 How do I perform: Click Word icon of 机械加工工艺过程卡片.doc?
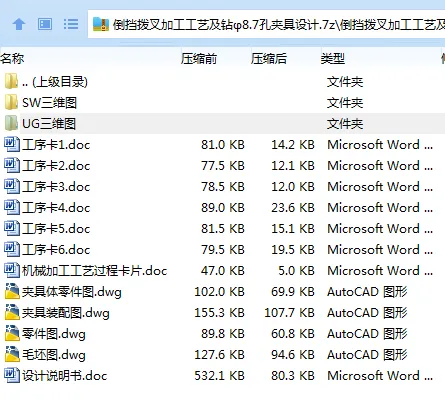[12, 270]
